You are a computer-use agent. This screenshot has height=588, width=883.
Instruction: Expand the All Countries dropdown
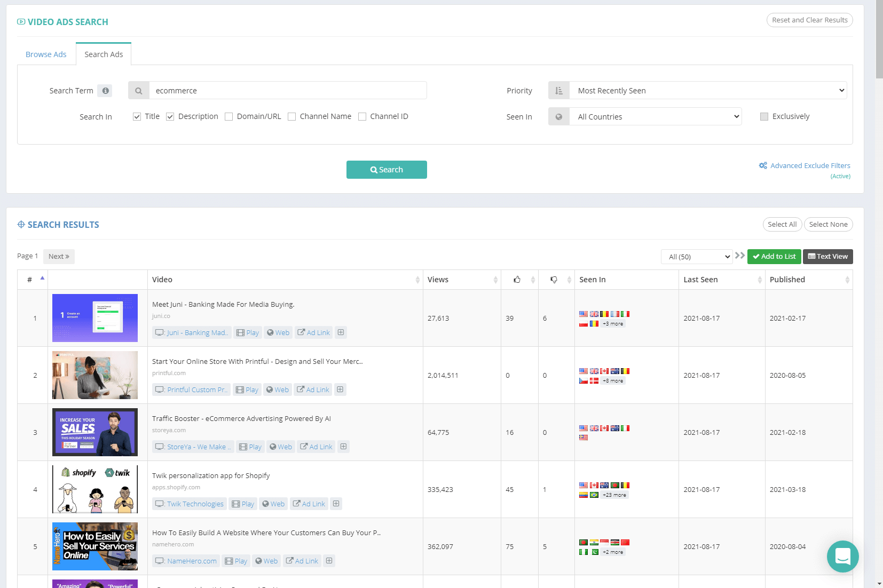pos(655,117)
